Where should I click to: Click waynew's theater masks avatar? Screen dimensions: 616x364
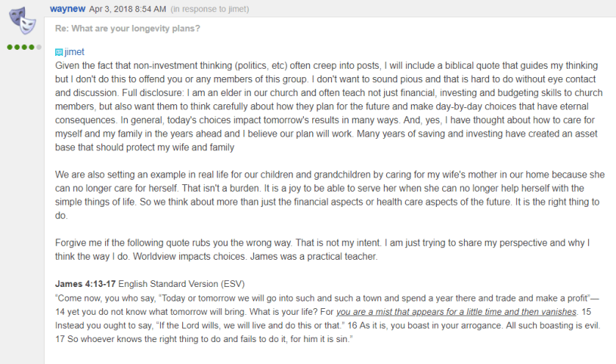click(x=23, y=22)
